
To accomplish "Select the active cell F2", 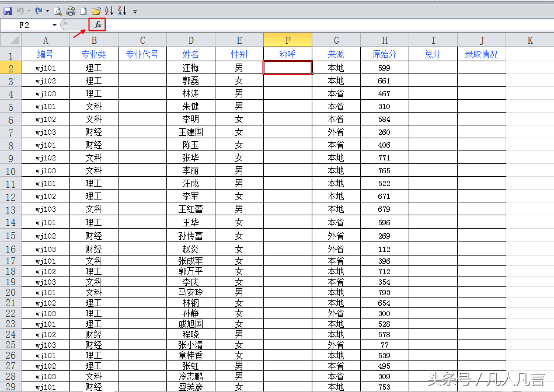I will pyautogui.click(x=288, y=68).
